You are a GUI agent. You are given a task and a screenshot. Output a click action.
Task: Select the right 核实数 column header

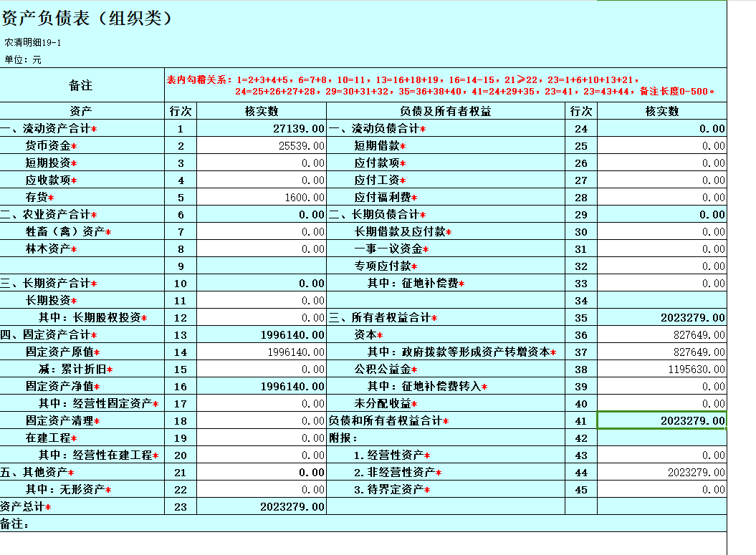tap(662, 111)
